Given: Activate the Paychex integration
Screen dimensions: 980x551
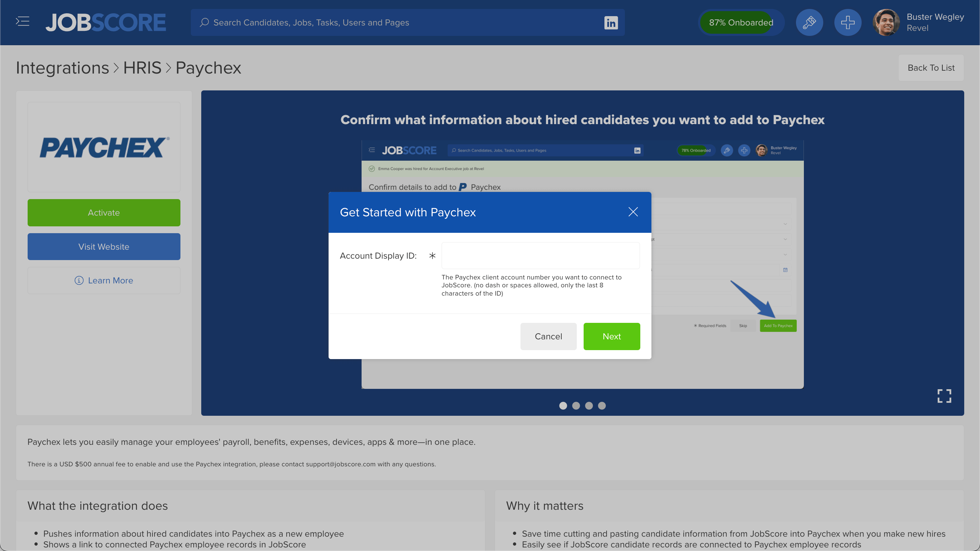Looking at the screenshot, I should (104, 213).
